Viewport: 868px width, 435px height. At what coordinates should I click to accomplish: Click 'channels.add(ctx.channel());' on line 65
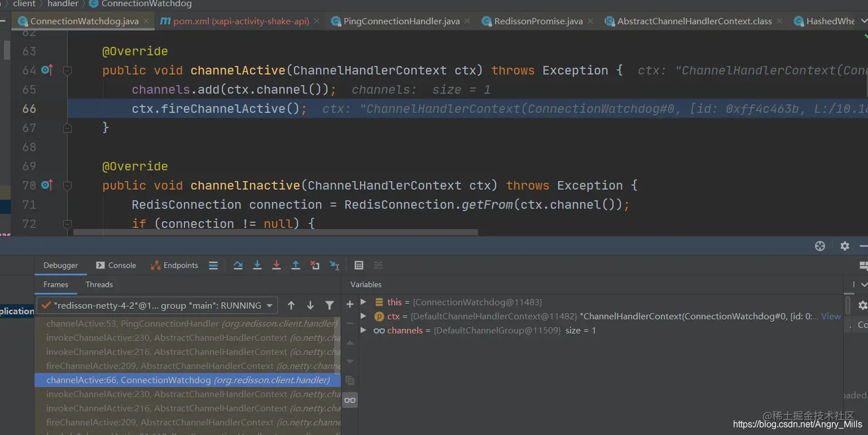[234, 90]
